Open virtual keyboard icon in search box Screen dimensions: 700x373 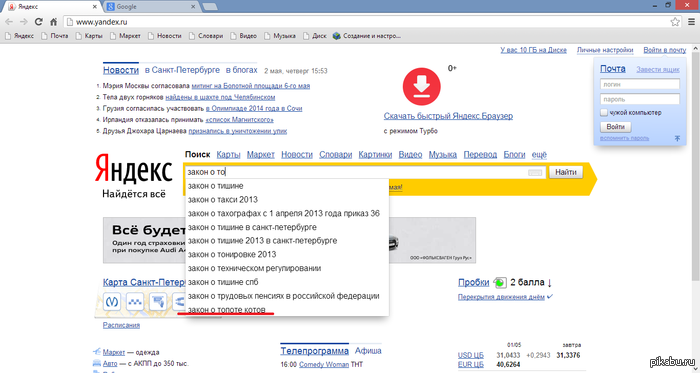(535, 172)
